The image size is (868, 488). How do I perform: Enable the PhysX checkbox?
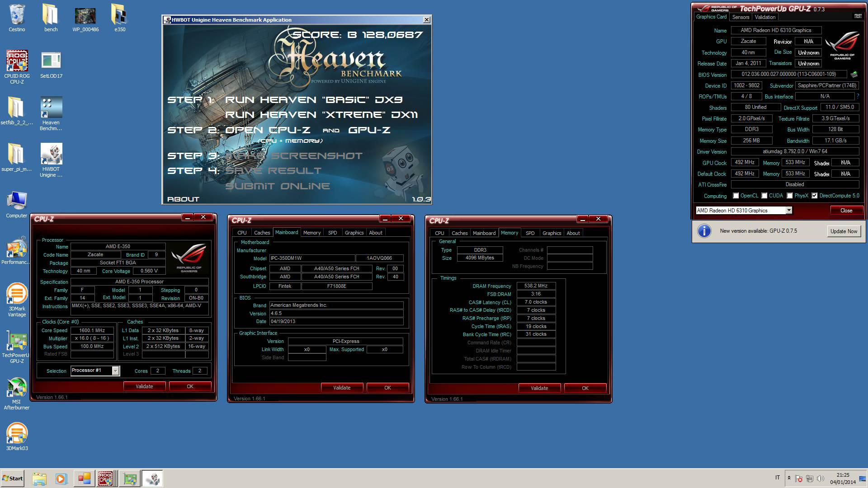click(x=790, y=196)
